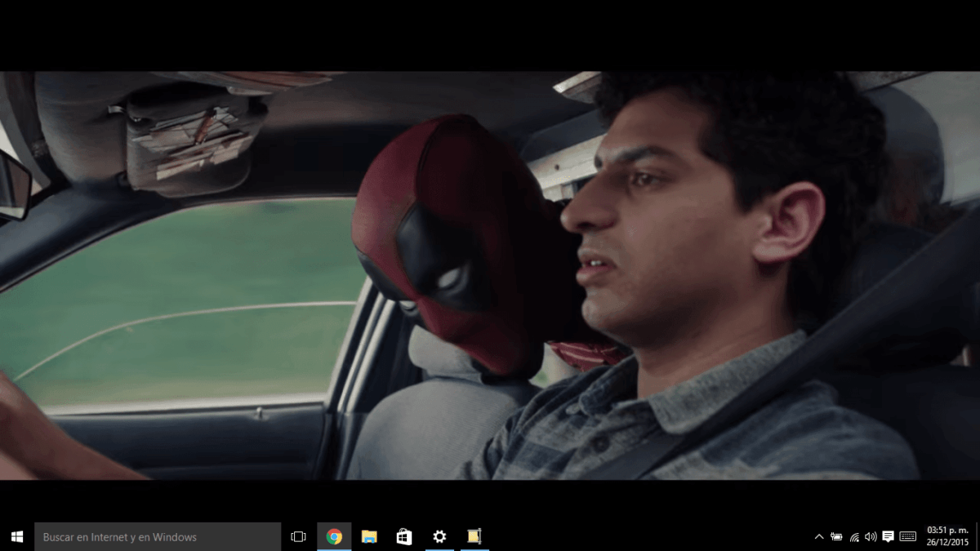
Task: Open the speaker volume control
Action: point(871,536)
